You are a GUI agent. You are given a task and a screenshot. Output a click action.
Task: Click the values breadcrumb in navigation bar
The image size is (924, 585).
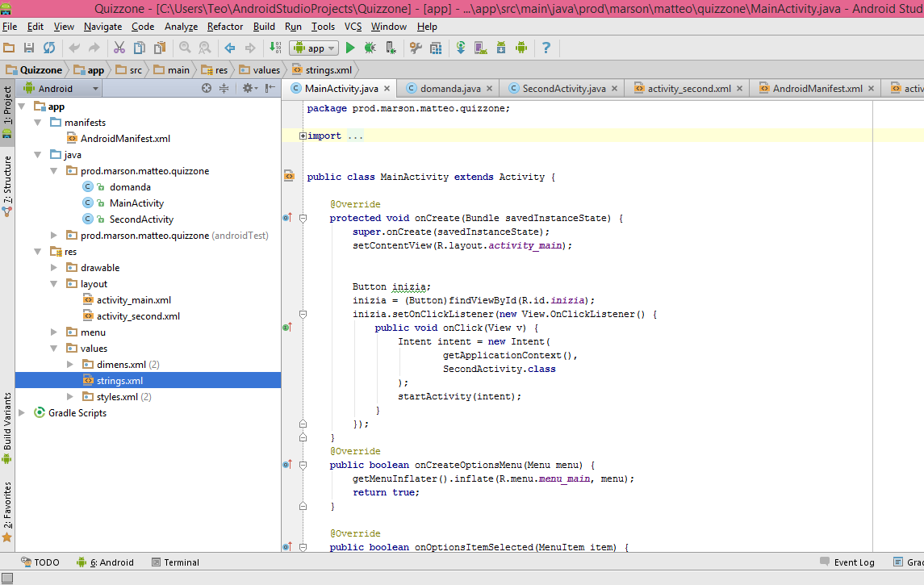[260, 70]
